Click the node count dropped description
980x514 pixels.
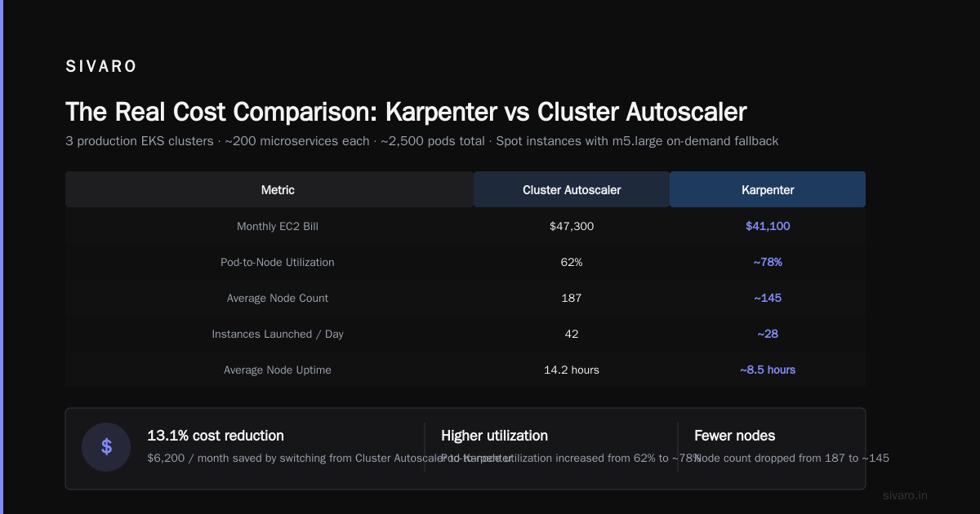pos(791,458)
